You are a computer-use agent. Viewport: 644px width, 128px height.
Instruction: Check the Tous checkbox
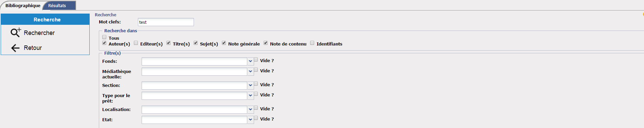pos(104,37)
